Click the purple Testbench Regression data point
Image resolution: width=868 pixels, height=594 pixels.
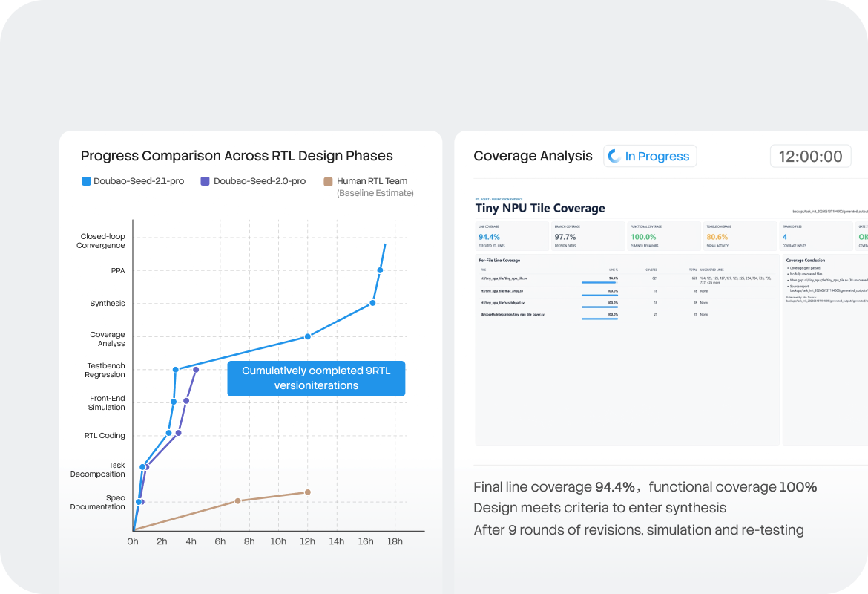[196, 370]
